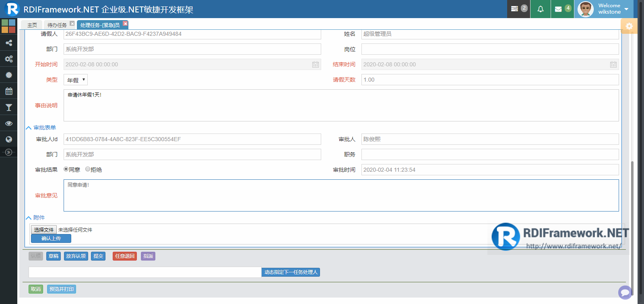Switch to the 待办任务 tab
Screen dimensions: 644x304
[x=57, y=25]
